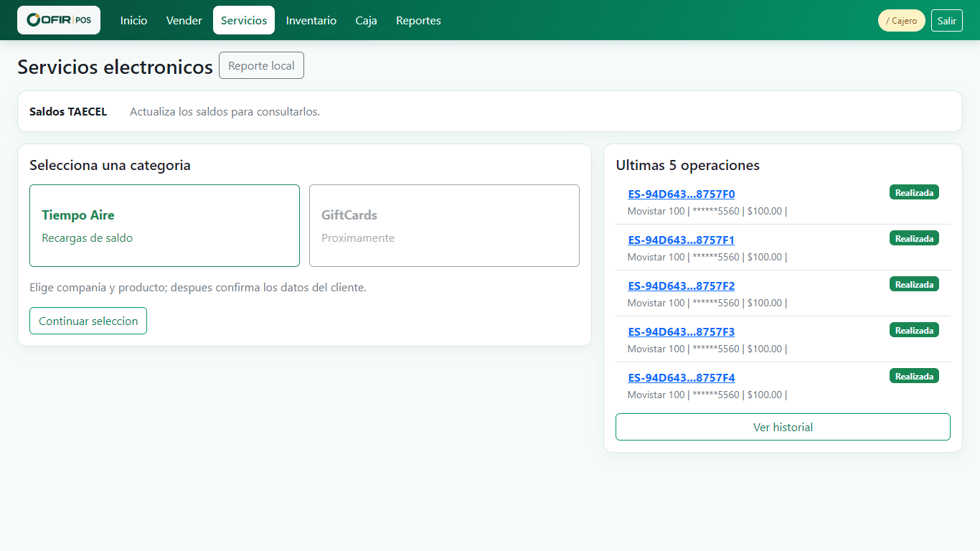Open operation ES-94D643...8757F0 link

682,194
